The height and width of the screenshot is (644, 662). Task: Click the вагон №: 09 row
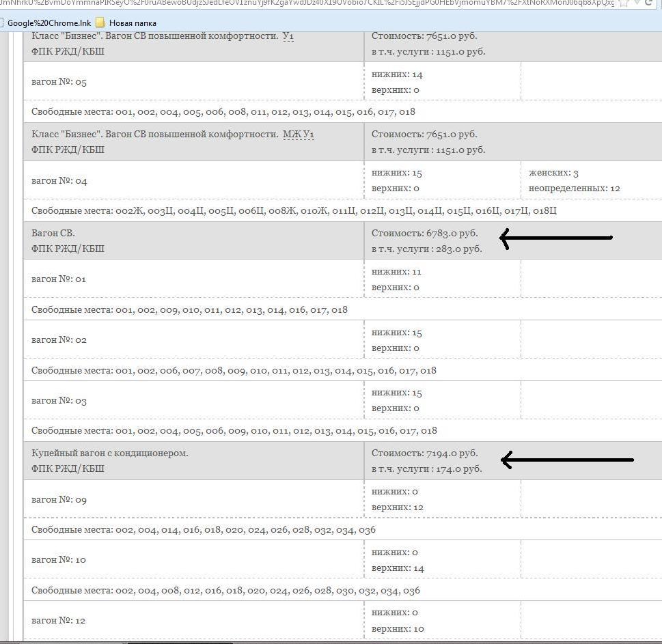coord(59,500)
